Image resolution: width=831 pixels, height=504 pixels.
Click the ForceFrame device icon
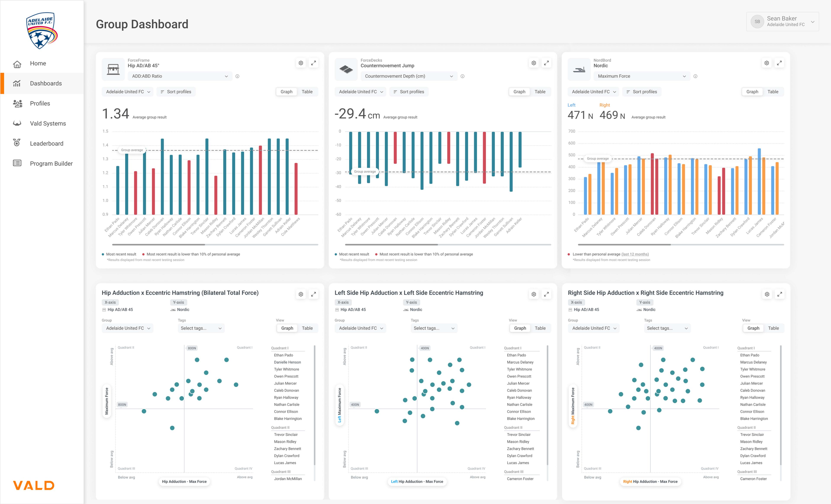click(113, 69)
